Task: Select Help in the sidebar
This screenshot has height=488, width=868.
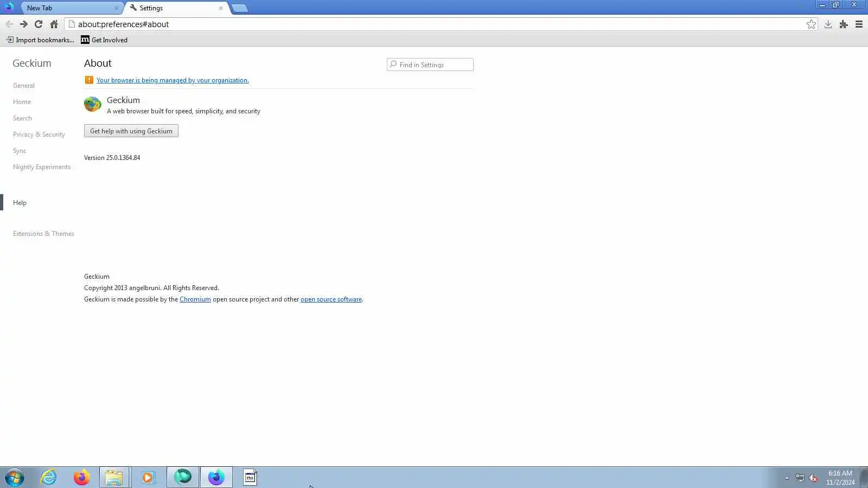Action: 20,203
